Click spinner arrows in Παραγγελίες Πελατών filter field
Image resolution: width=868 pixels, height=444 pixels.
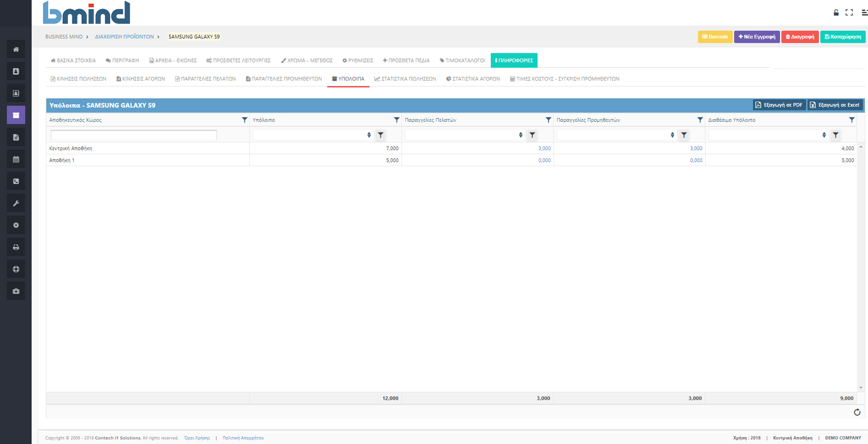(x=521, y=135)
